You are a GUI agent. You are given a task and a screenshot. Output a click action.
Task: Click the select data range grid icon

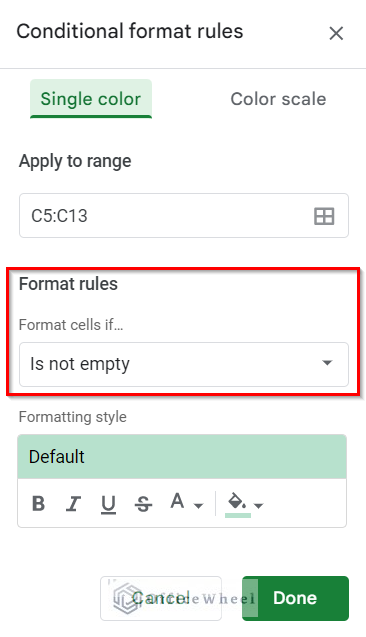pyautogui.click(x=324, y=216)
